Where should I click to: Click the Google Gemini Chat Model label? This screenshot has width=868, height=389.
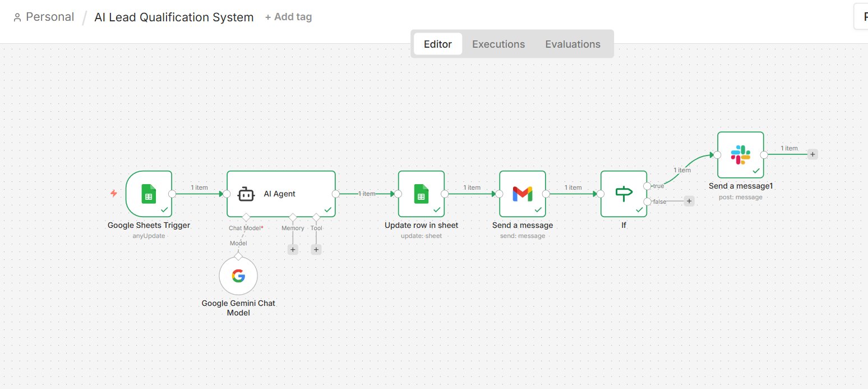click(x=238, y=308)
